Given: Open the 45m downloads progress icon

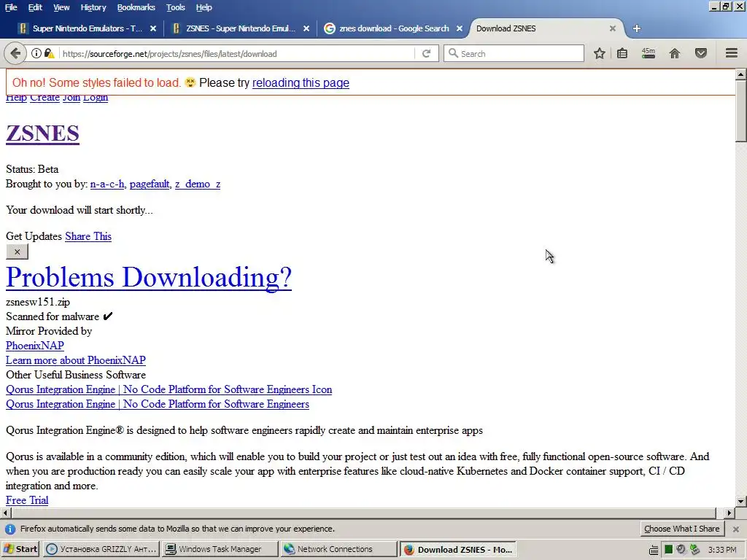Looking at the screenshot, I should point(649,52).
